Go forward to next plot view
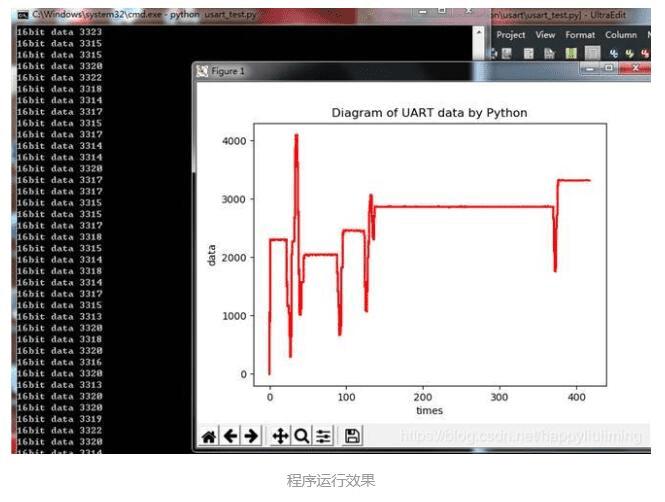The height and width of the screenshot is (502, 665). (x=251, y=436)
